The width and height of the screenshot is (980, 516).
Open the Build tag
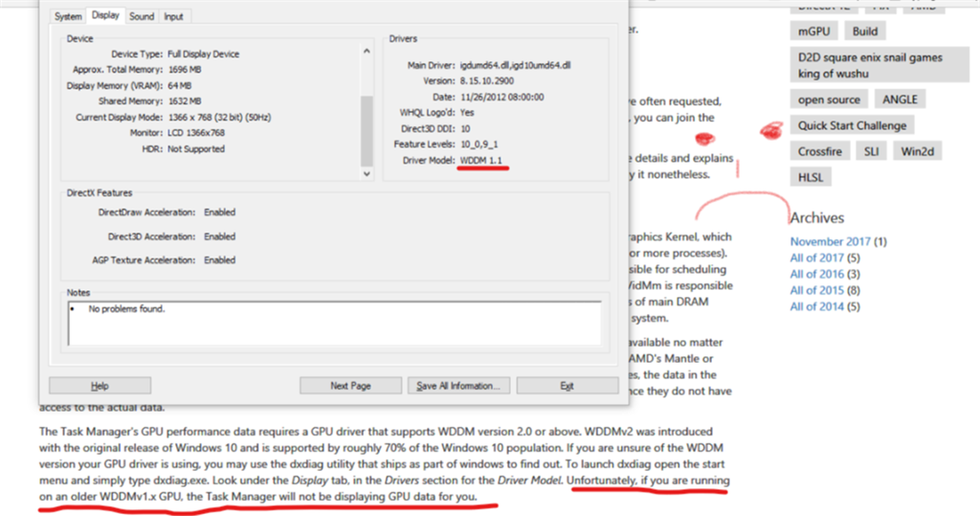coord(865,32)
